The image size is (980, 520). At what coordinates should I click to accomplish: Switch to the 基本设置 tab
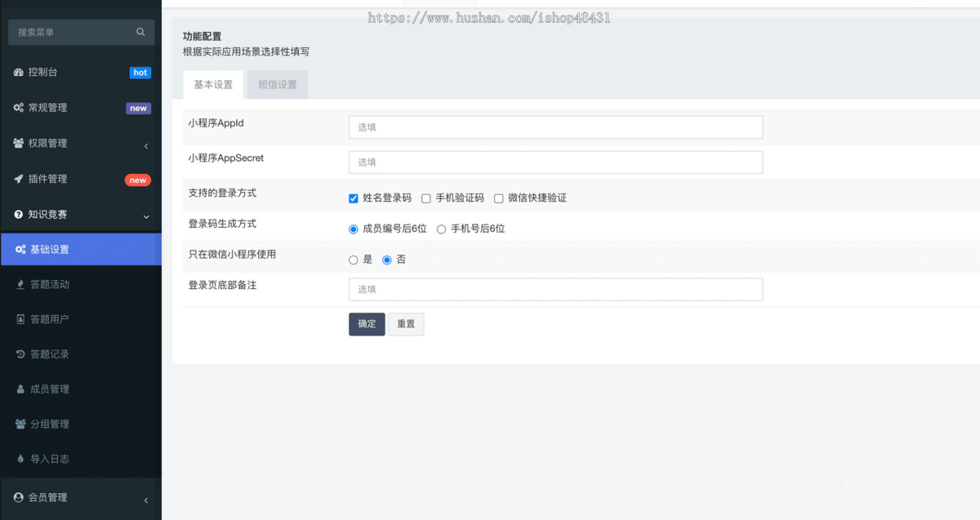tap(213, 85)
